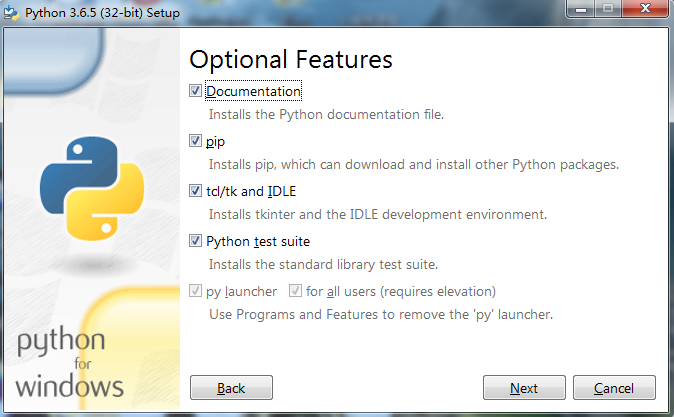Go to the previous page with Back
Viewport: 674px width, 417px height.
click(x=231, y=388)
